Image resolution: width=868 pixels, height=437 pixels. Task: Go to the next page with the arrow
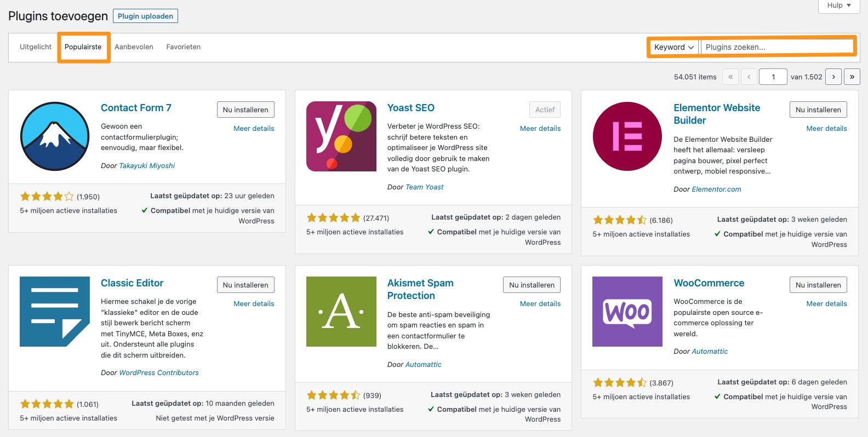pyautogui.click(x=833, y=77)
